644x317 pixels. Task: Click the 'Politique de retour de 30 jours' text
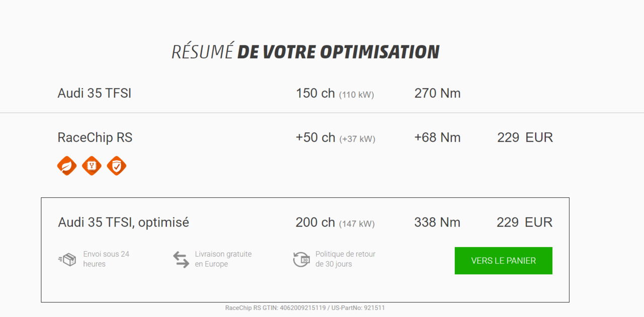pyautogui.click(x=345, y=259)
